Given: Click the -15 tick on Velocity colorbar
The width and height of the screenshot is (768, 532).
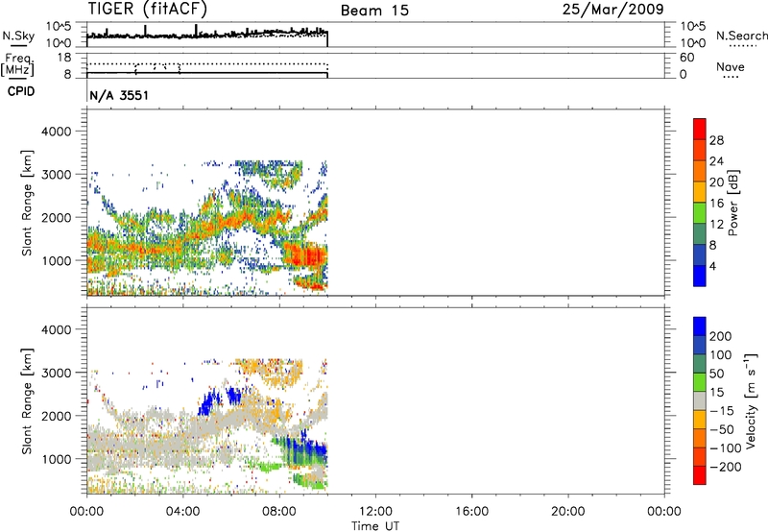Looking at the screenshot, I should pyautogui.click(x=722, y=411).
